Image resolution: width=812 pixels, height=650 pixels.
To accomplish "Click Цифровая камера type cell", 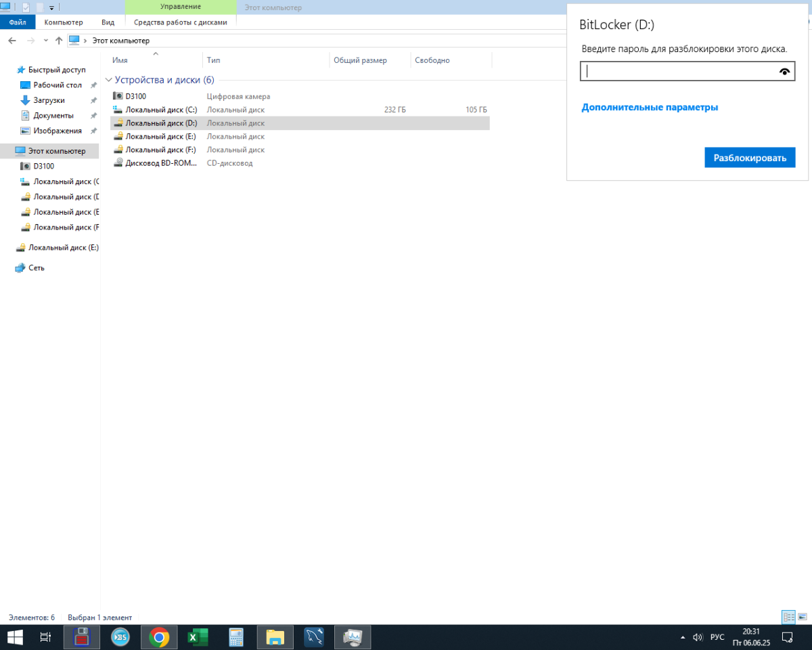I will coord(238,96).
